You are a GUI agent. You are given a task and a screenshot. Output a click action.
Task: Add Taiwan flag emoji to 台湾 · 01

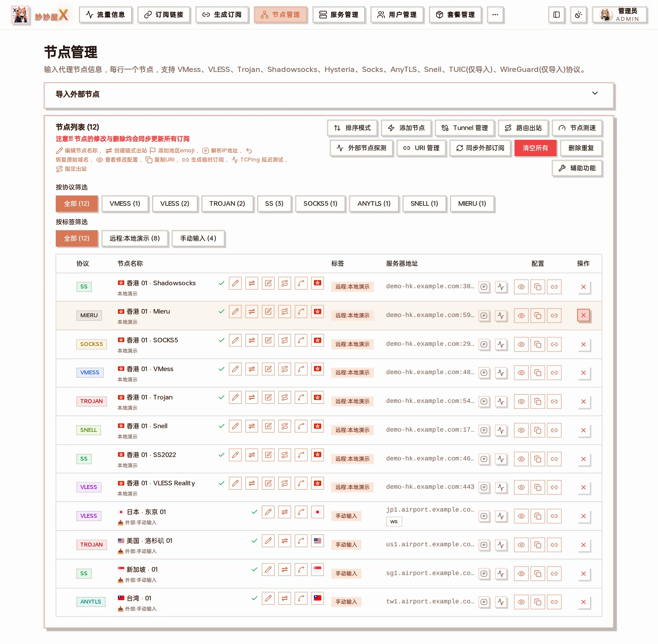pyautogui.click(x=317, y=598)
